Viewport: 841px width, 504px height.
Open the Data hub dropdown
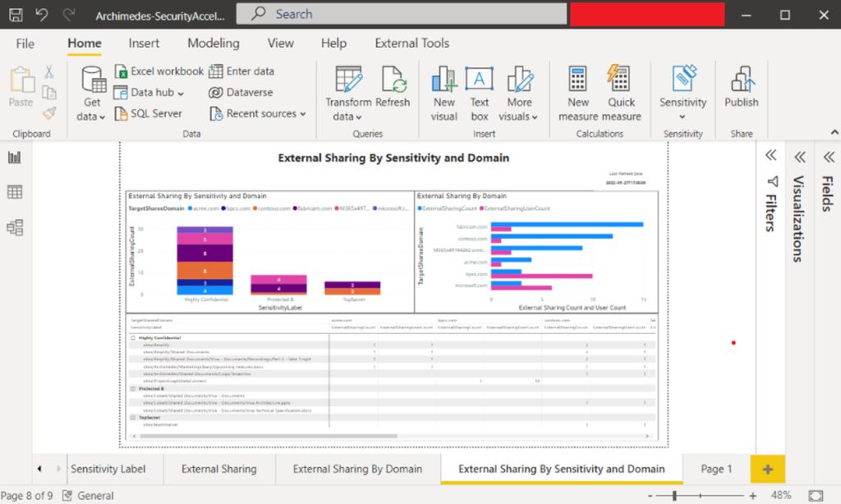pyautogui.click(x=149, y=92)
